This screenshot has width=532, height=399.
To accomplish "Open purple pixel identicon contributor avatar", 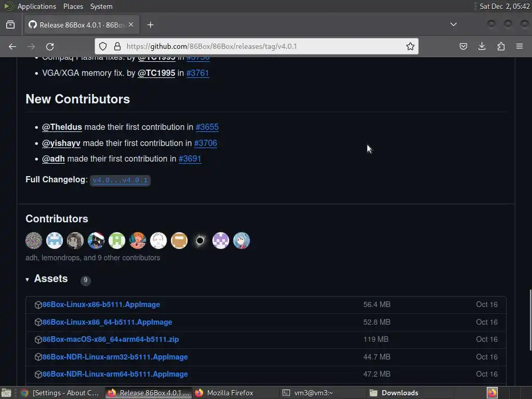I will point(220,241).
